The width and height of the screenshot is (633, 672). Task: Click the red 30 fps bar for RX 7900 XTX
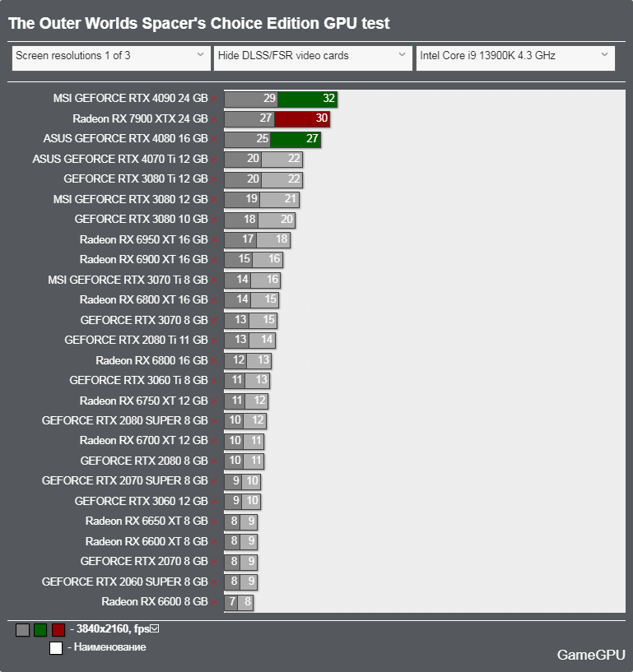click(x=302, y=119)
